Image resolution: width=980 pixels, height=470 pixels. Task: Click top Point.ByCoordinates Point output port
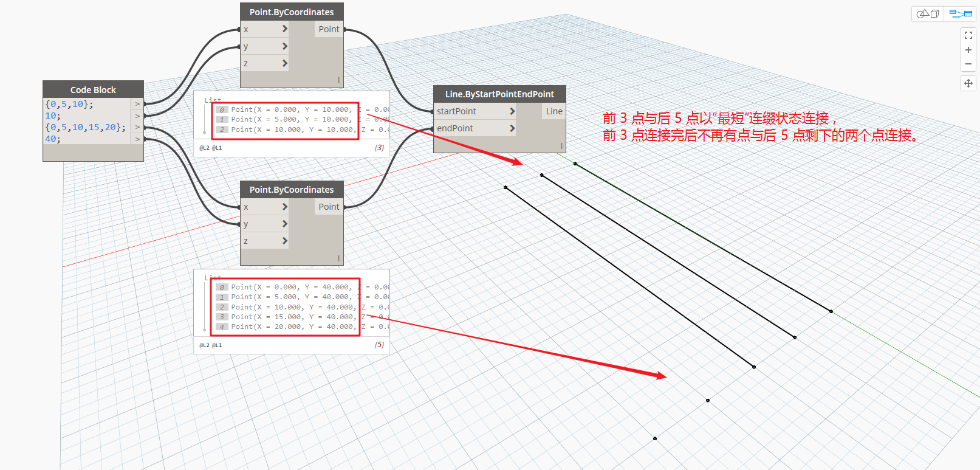(329, 29)
